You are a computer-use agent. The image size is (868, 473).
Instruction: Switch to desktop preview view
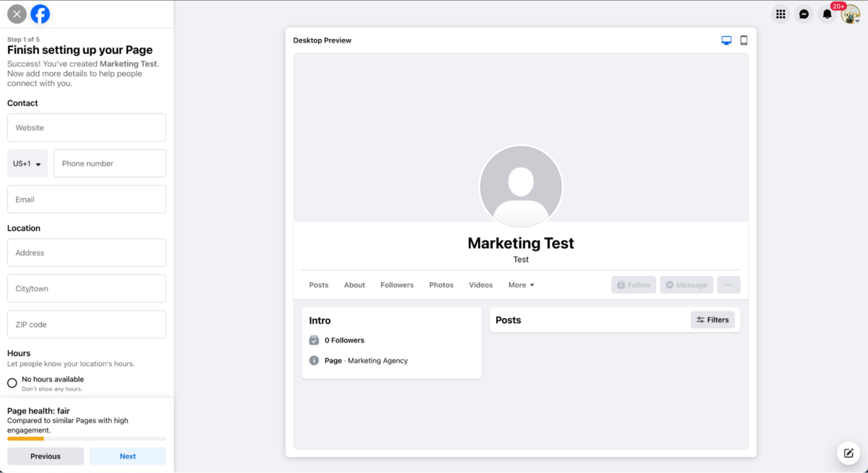point(726,41)
